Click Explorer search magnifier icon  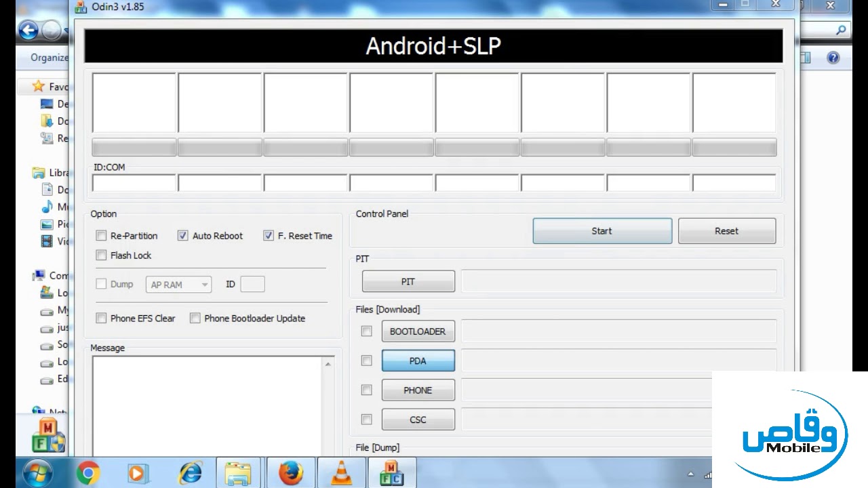841,30
